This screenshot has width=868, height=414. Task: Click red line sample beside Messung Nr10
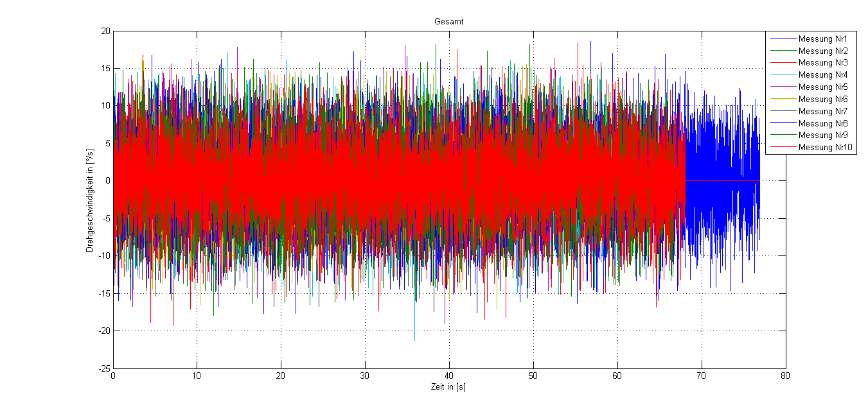pyautogui.click(x=781, y=148)
